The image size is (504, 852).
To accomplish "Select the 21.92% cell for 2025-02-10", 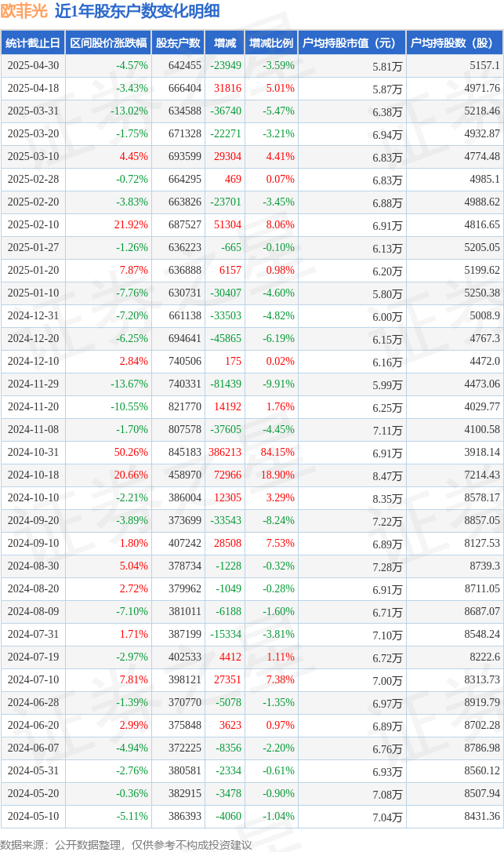I will coord(131,224).
